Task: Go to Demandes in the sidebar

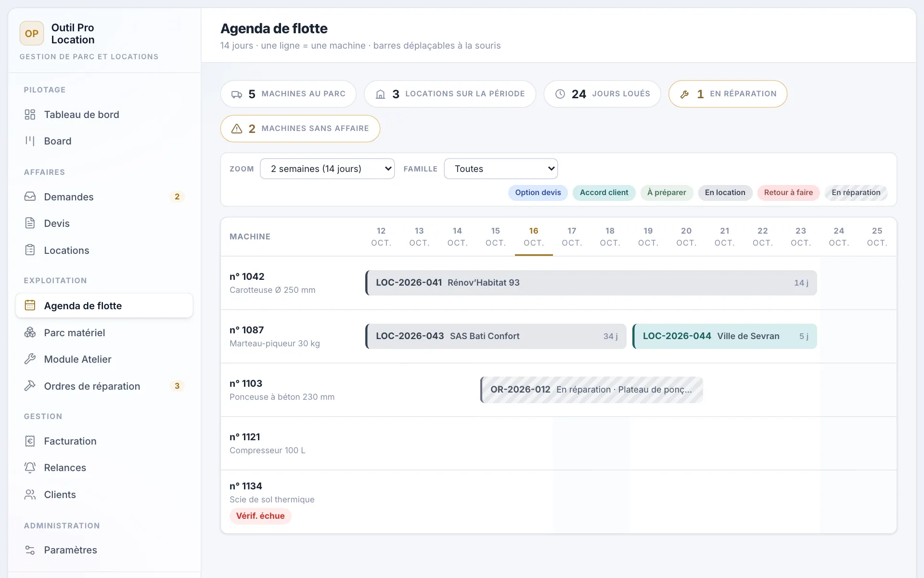Action: point(104,197)
